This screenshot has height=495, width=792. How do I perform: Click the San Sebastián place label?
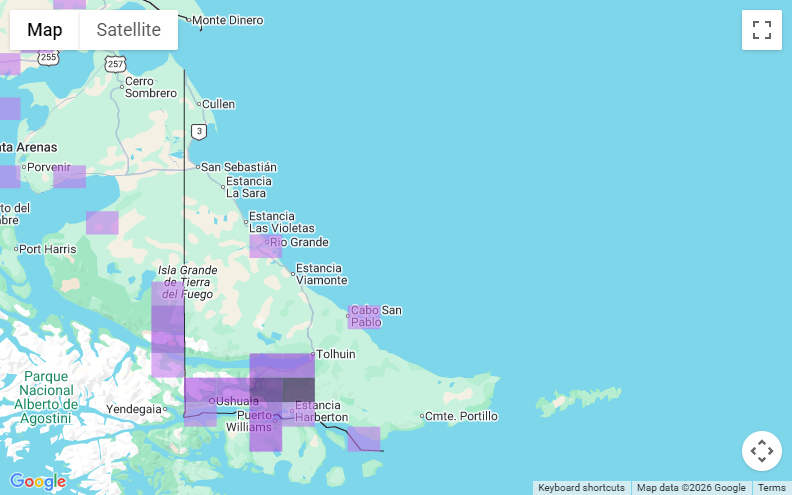pyautogui.click(x=240, y=167)
